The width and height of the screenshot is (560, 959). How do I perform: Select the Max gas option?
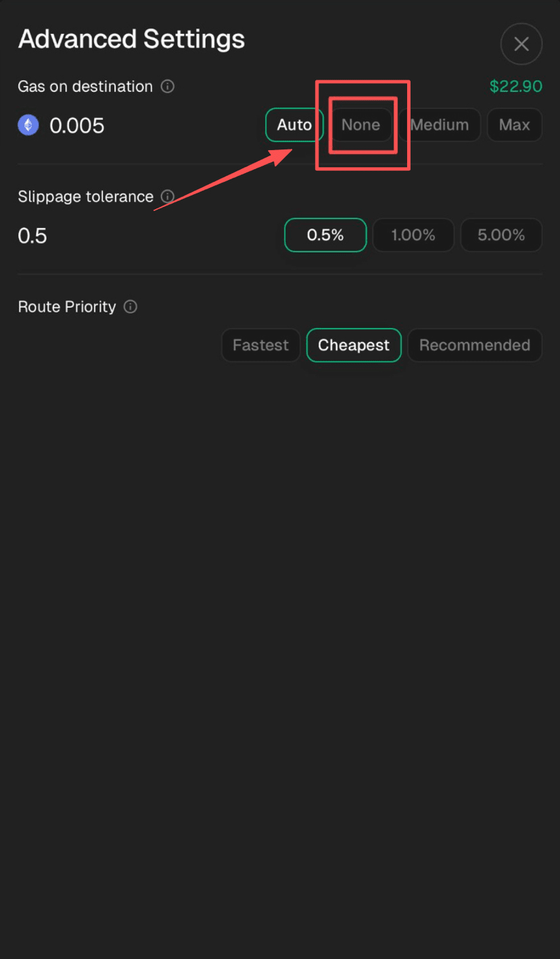click(x=515, y=125)
